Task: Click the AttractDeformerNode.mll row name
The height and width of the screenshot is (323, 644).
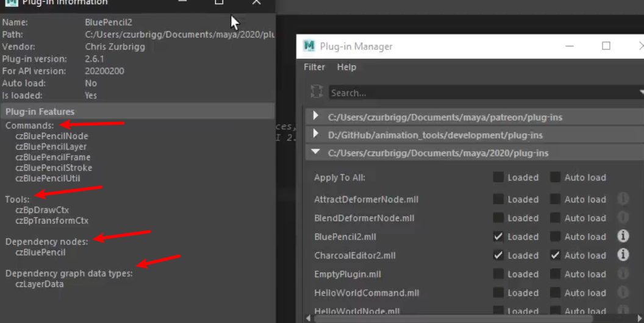Action: [366, 199]
